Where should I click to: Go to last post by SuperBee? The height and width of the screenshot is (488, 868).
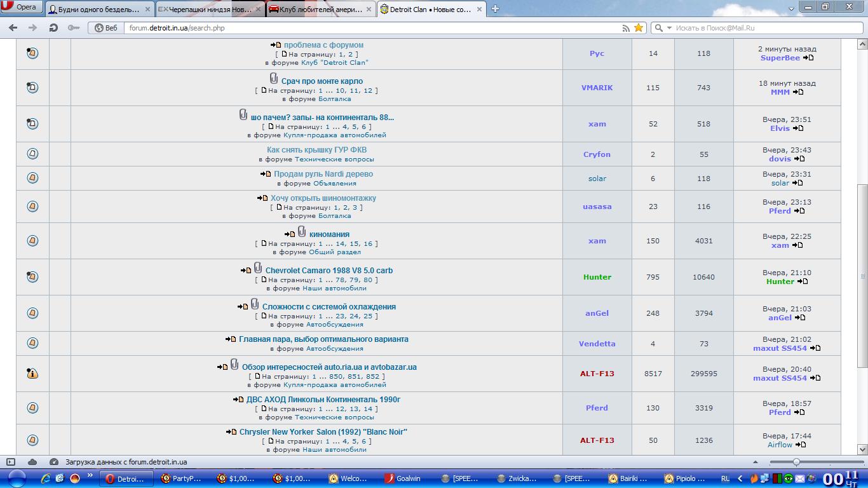(808, 58)
